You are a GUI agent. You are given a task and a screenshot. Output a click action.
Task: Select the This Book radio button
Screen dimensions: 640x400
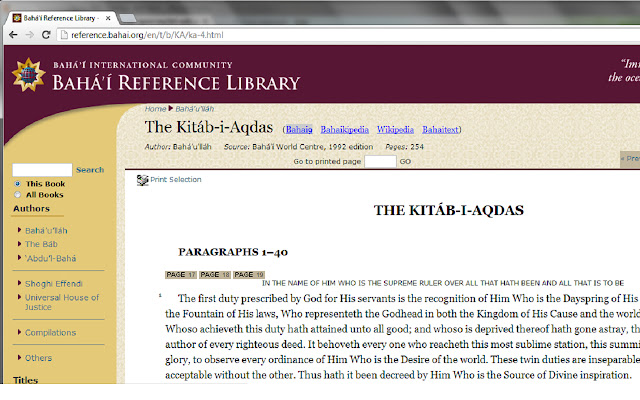[x=18, y=184]
